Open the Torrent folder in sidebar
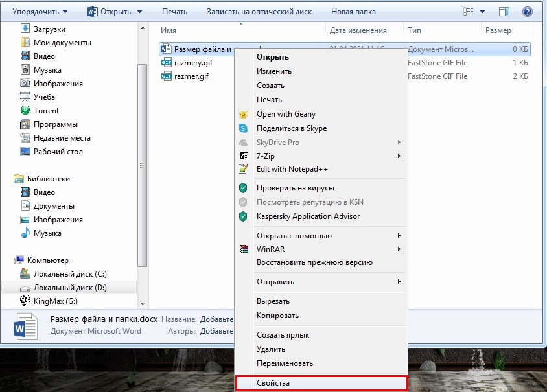547x392 pixels. 46,111
